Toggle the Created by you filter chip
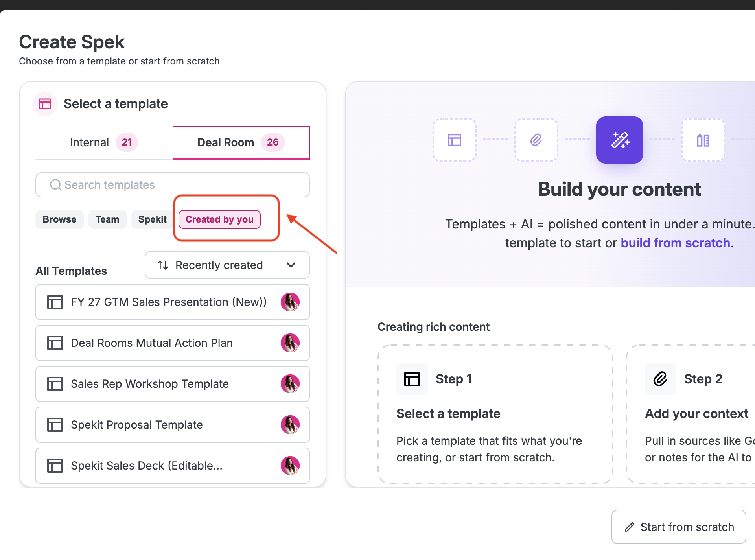The height and width of the screenshot is (560, 755). click(x=219, y=219)
